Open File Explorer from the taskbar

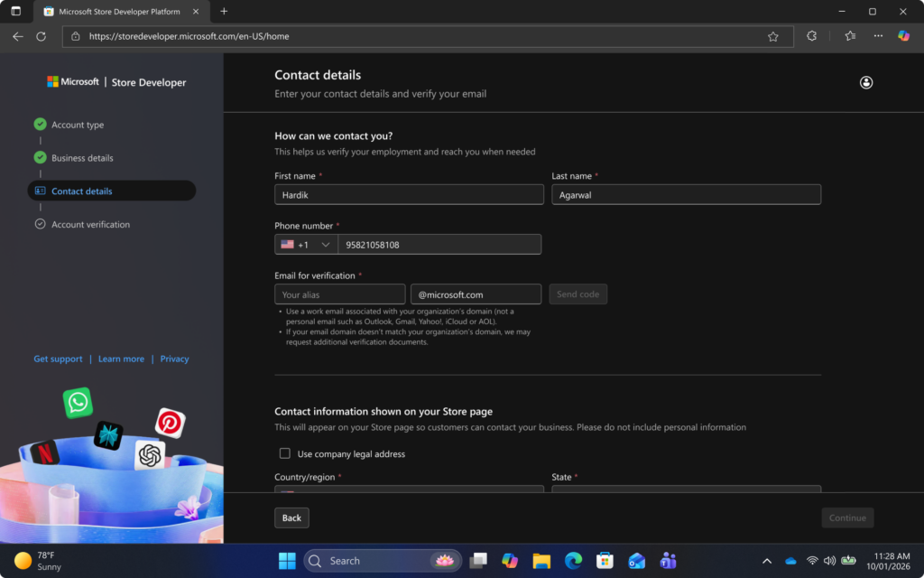pos(541,560)
